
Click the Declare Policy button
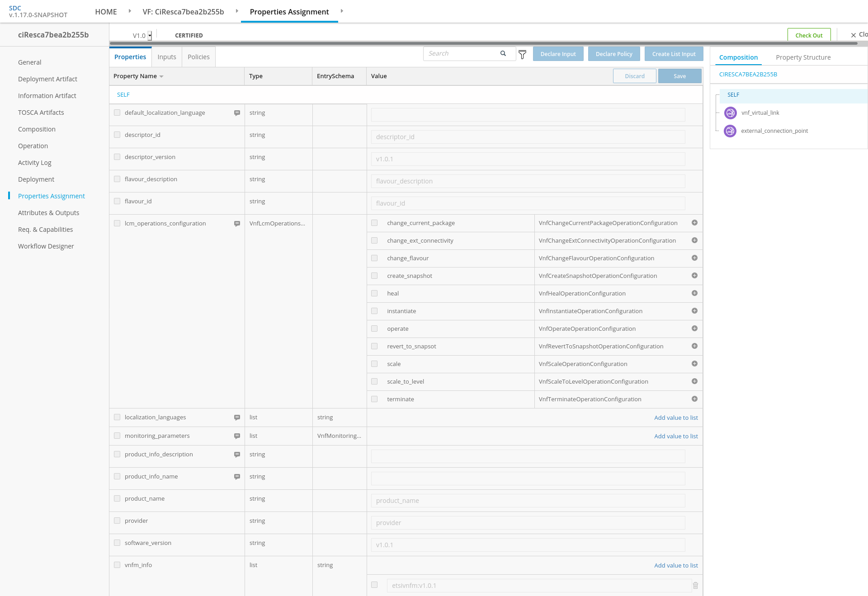tap(614, 54)
